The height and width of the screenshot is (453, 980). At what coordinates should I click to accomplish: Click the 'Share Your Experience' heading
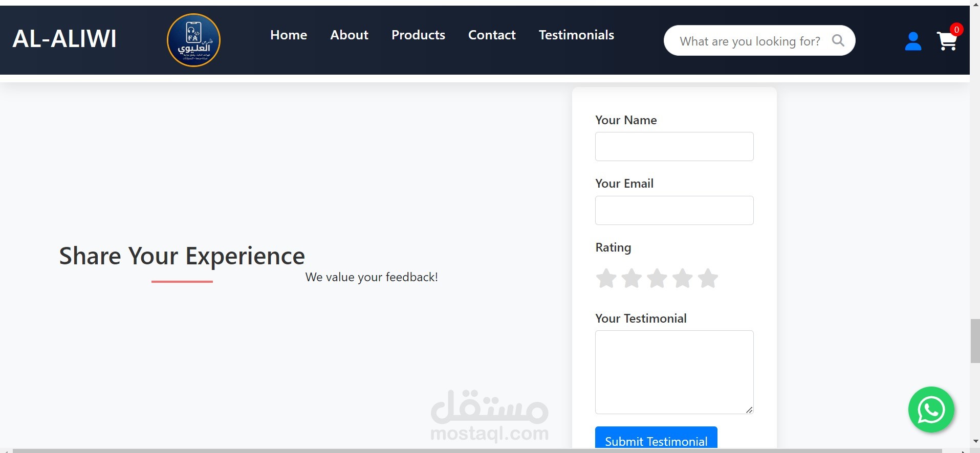pyautogui.click(x=182, y=256)
